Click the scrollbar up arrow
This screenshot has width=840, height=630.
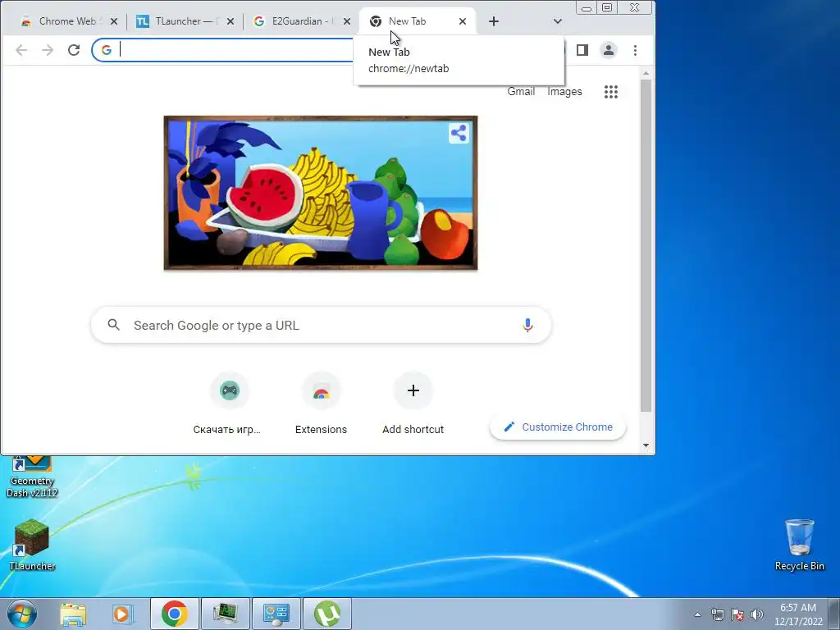(x=646, y=73)
